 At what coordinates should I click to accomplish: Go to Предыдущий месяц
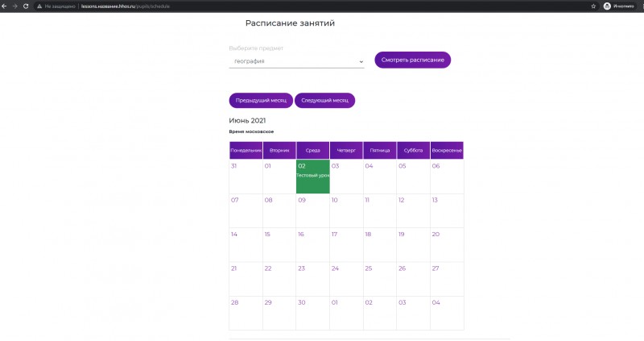[x=260, y=101]
